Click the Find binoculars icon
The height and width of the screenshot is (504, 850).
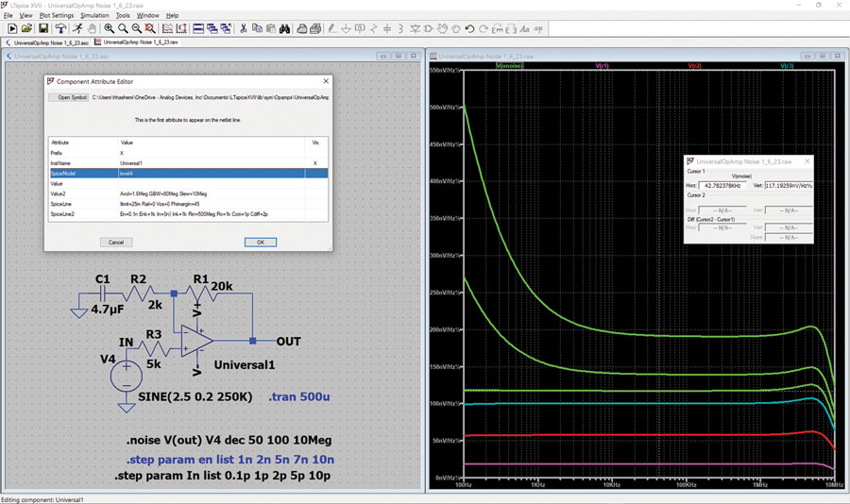tap(284, 28)
